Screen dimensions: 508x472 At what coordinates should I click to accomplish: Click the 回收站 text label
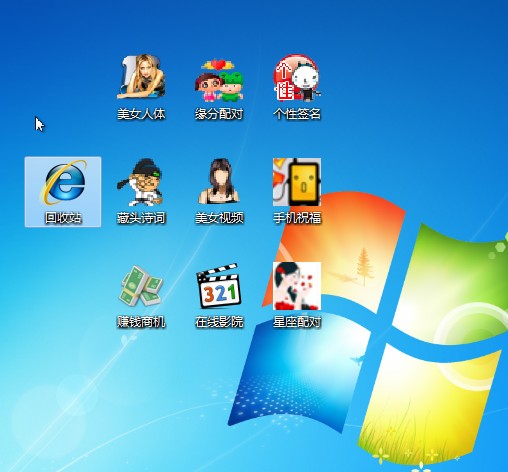pyautogui.click(x=63, y=218)
